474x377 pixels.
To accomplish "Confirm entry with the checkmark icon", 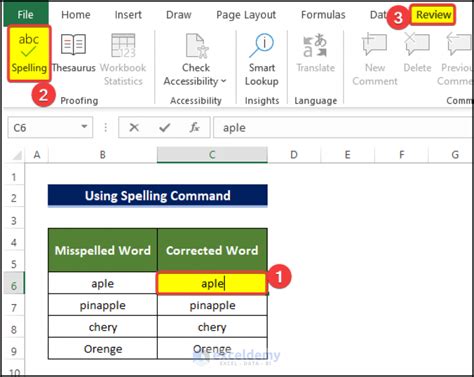I will (x=165, y=127).
